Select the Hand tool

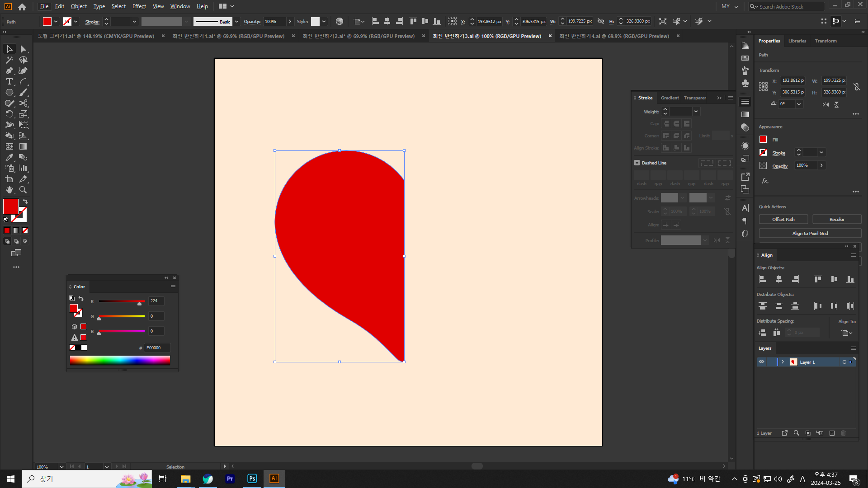[x=9, y=190]
